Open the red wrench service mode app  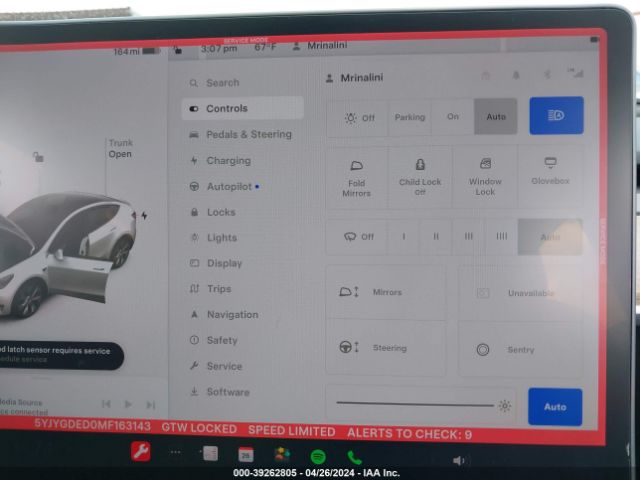coord(141,451)
